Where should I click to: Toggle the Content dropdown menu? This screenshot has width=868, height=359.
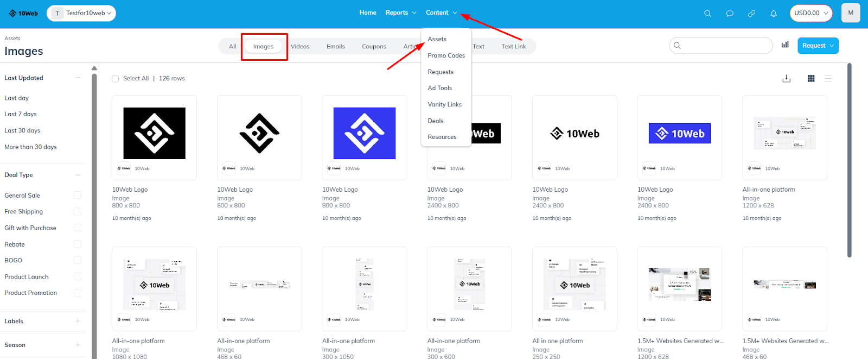pos(442,12)
